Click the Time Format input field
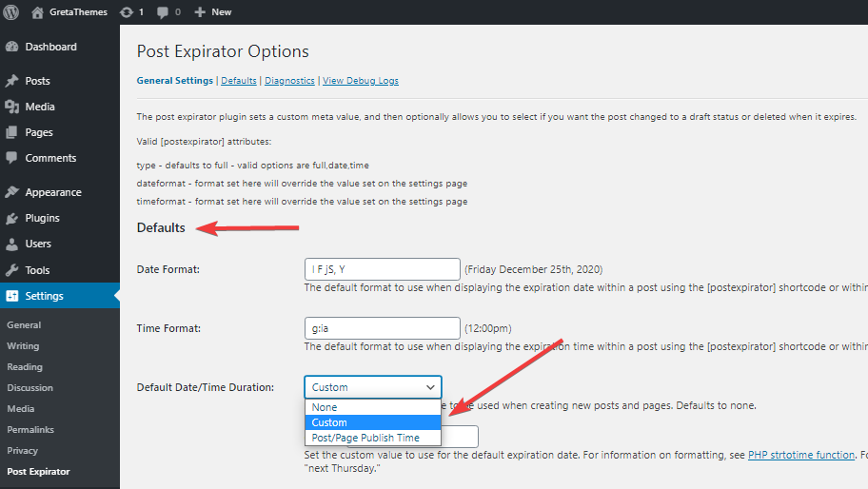This screenshot has height=489, width=868. coord(382,328)
